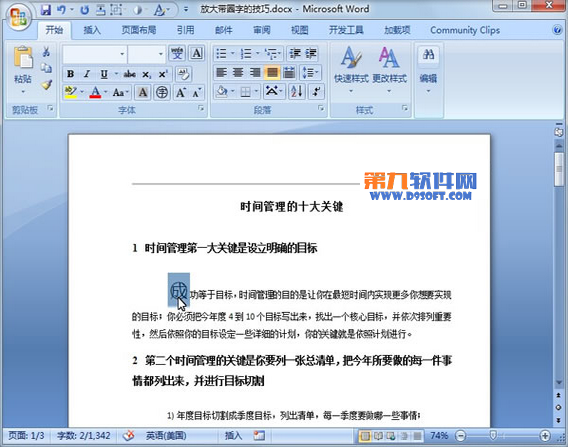Screen dimensions: 568x447
Task: Toggle italic formatting
Action: [x=87, y=74]
